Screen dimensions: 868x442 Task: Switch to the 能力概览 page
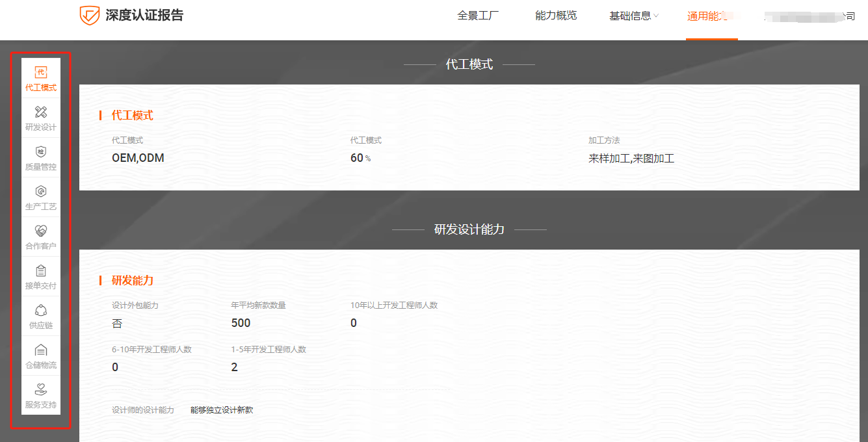click(556, 16)
